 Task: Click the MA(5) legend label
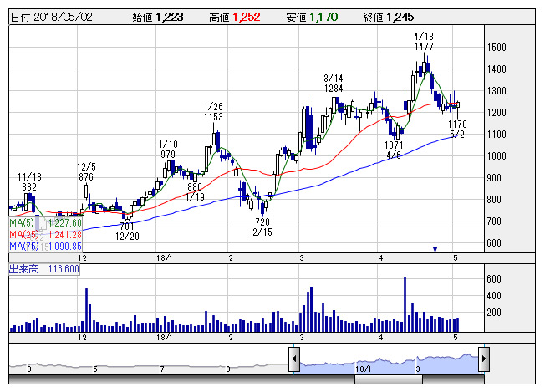click(x=23, y=223)
